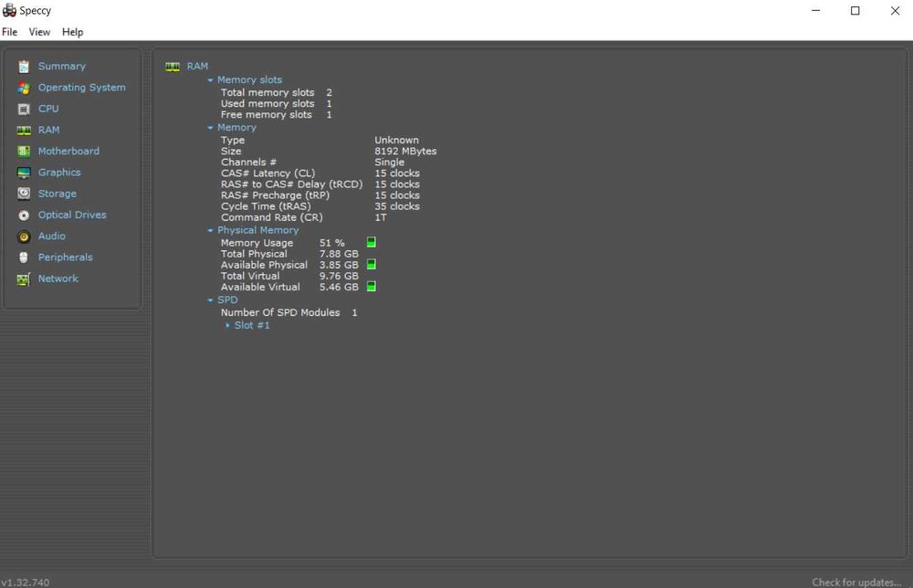Click the version v1.32.740 label

(x=25, y=583)
